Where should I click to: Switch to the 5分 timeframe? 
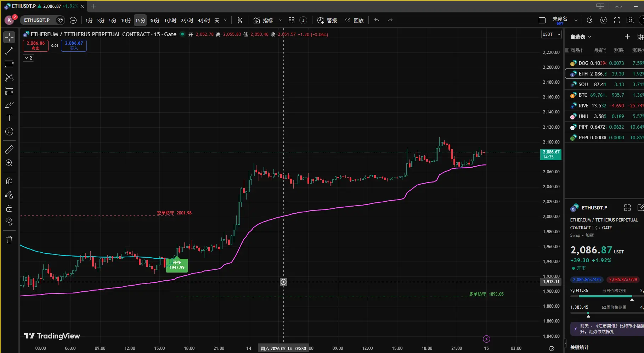pyautogui.click(x=113, y=20)
